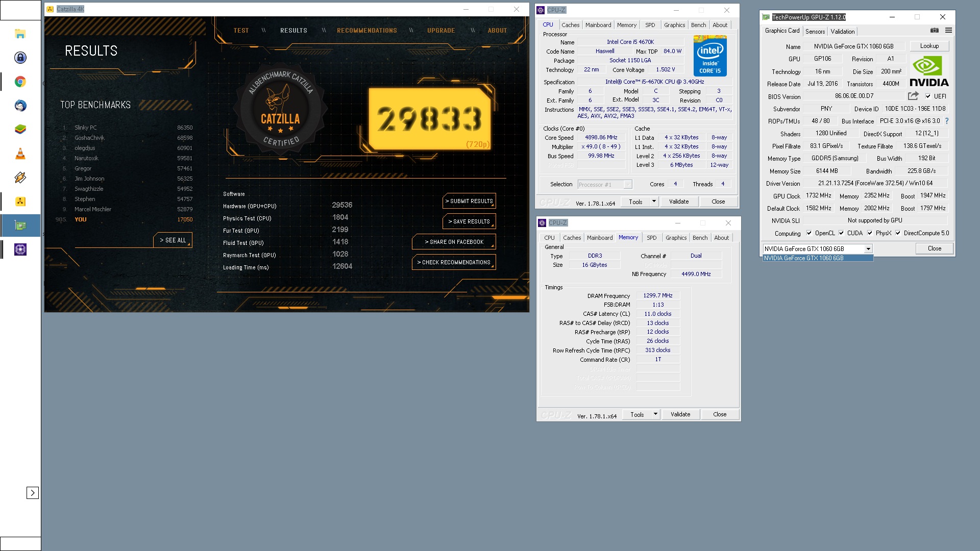Open Graphics tab in Memory CPU-Z window

tap(676, 238)
